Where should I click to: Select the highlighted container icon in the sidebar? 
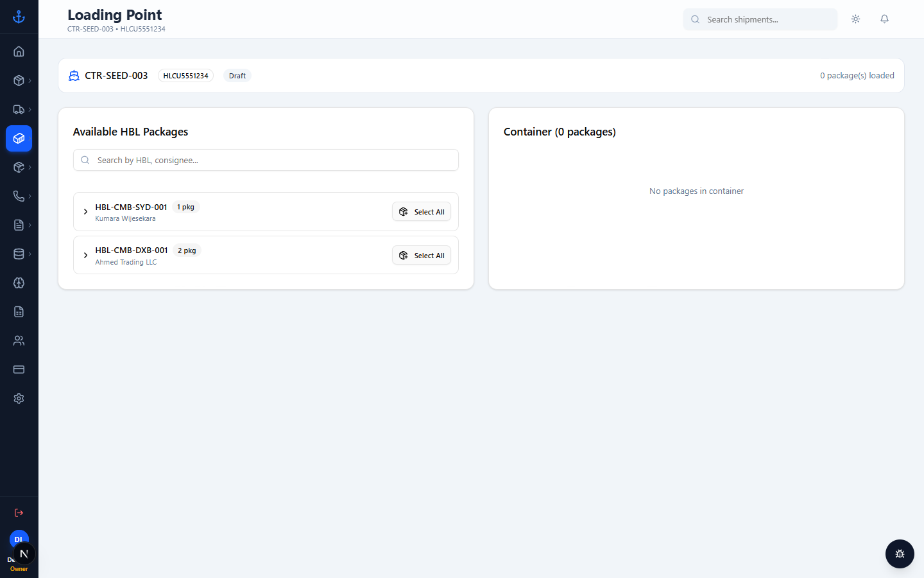pos(19,138)
